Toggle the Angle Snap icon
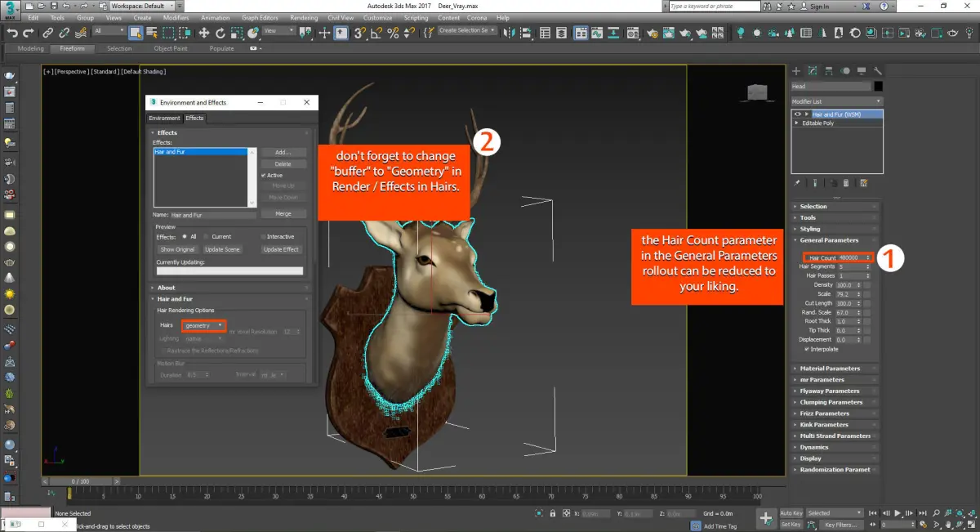The image size is (980, 532). point(376,33)
